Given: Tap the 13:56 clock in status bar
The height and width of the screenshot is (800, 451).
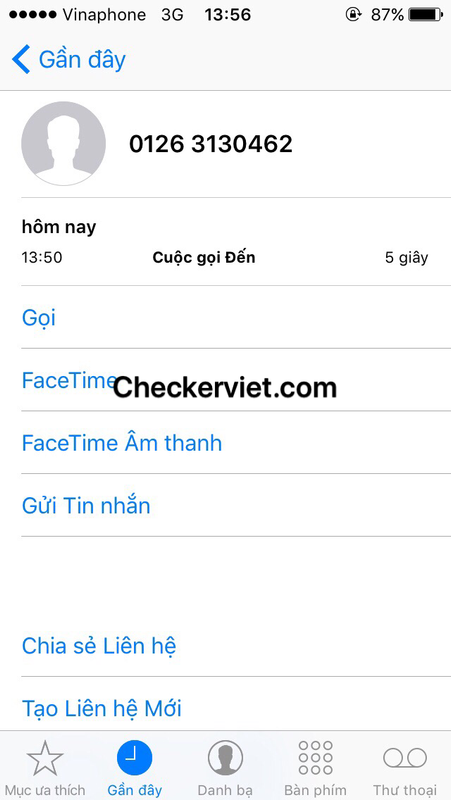Looking at the screenshot, I should tap(228, 15).
